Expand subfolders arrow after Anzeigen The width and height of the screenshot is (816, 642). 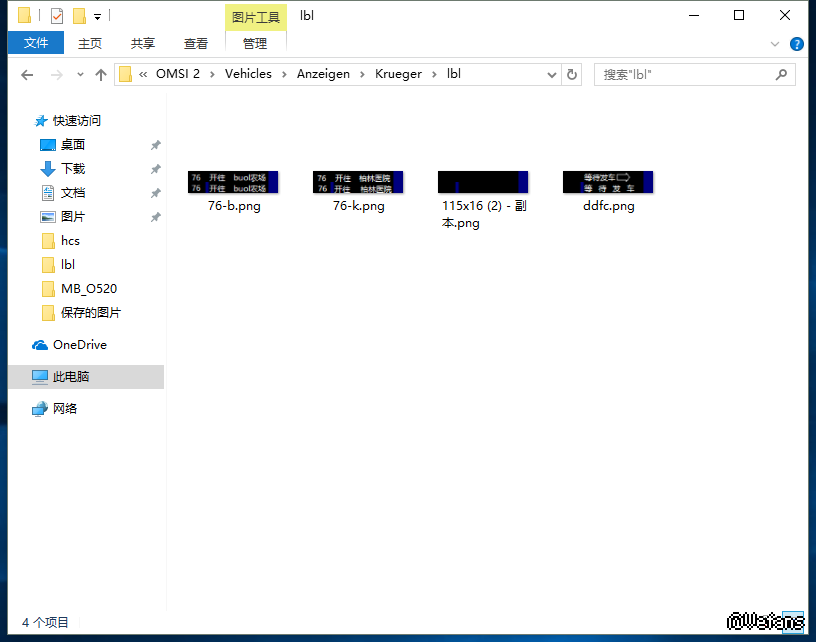point(362,74)
